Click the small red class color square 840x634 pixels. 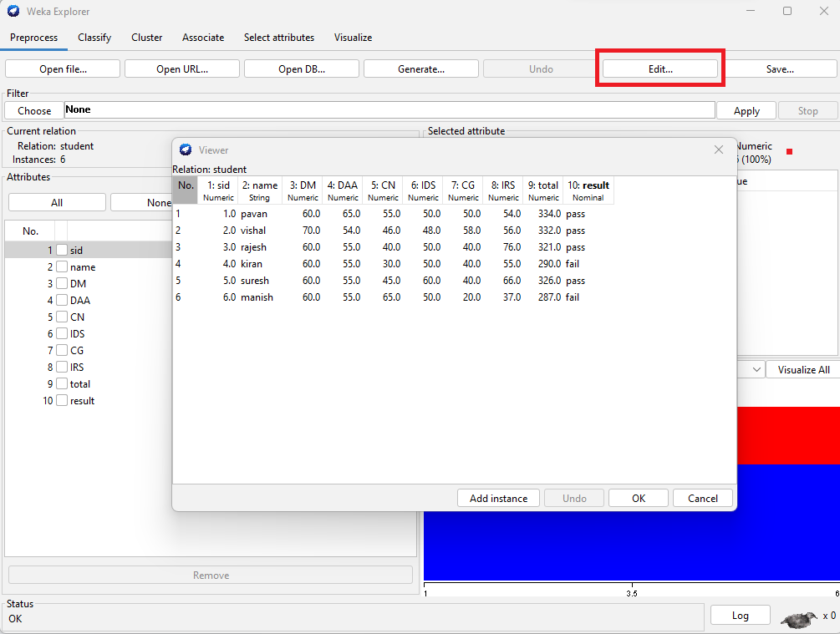[x=789, y=152]
